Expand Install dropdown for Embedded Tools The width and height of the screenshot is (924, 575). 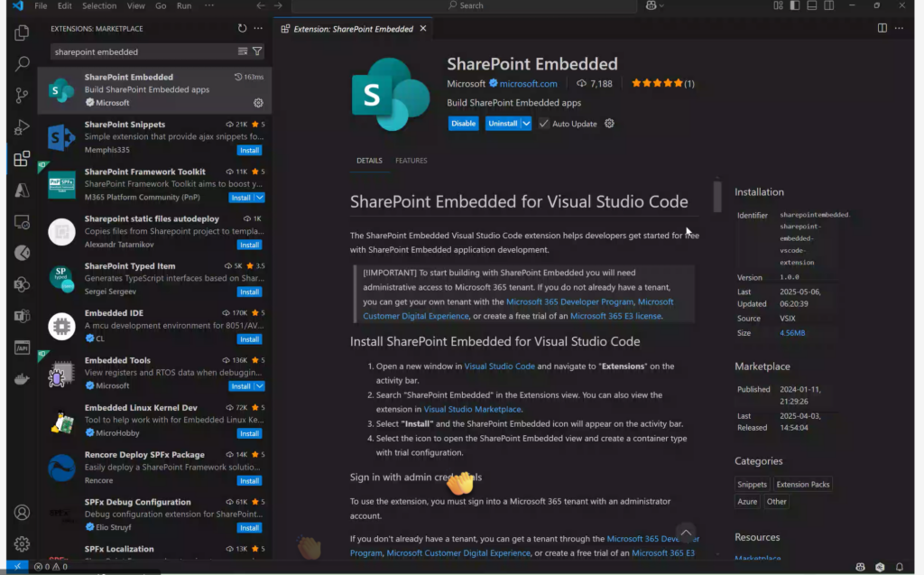259,386
